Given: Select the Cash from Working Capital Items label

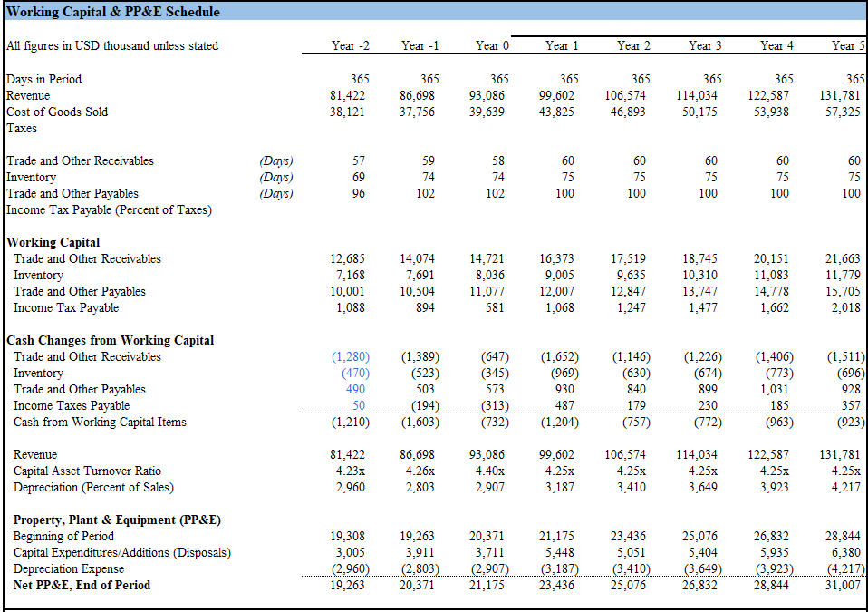Looking at the screenshot, I should (x=100, y=422).
